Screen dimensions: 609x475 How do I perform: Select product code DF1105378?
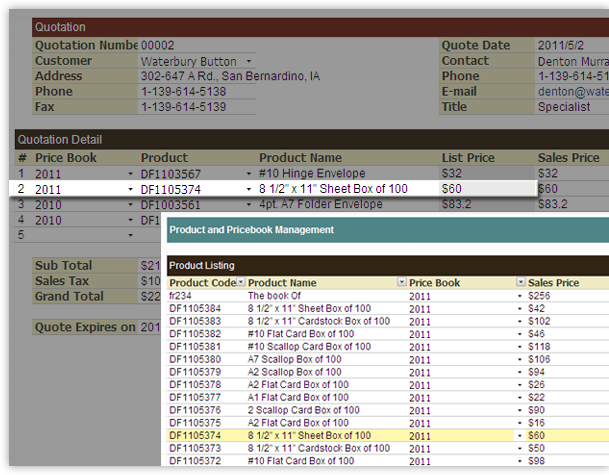pos(195,385)
